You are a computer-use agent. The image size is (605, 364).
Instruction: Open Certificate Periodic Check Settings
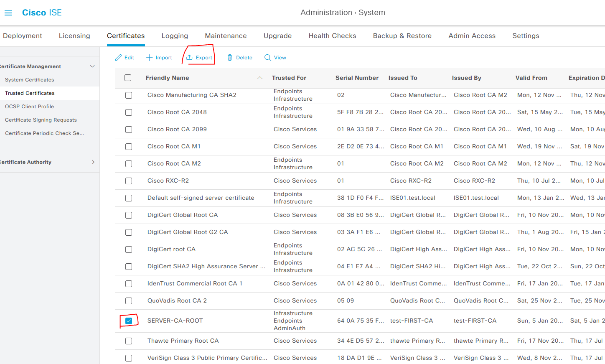(44, 133)
